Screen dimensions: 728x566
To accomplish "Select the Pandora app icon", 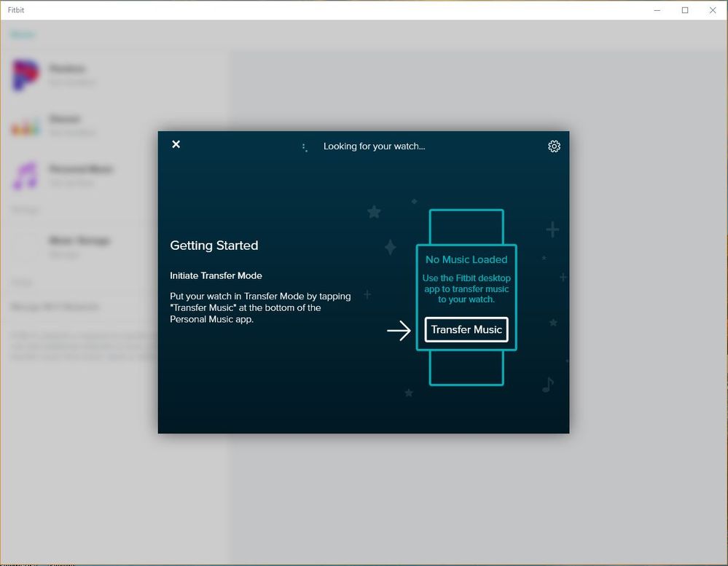I will click(x=25, y=75).
